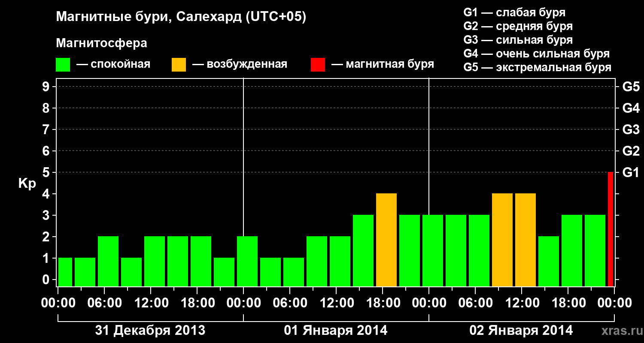Click '06:00' time label above 02 Января 2014
Viewport: 644px width, 343px height.
475,303
